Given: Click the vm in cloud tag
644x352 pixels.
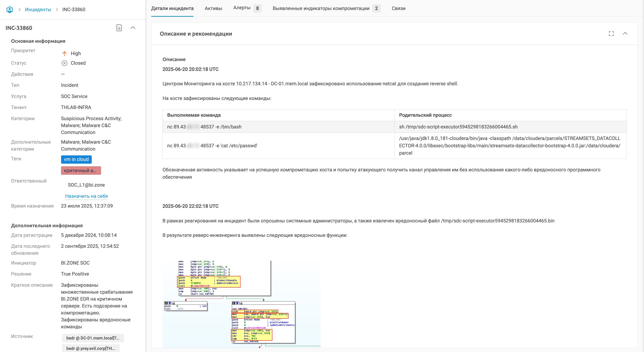Looking at the screenshot, I should (76, 159).
